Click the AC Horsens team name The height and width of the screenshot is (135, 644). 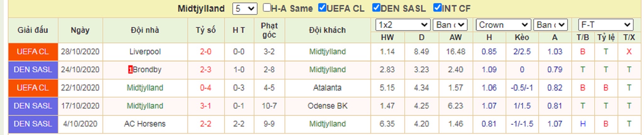pyautogui.click(x=145, y=124)
